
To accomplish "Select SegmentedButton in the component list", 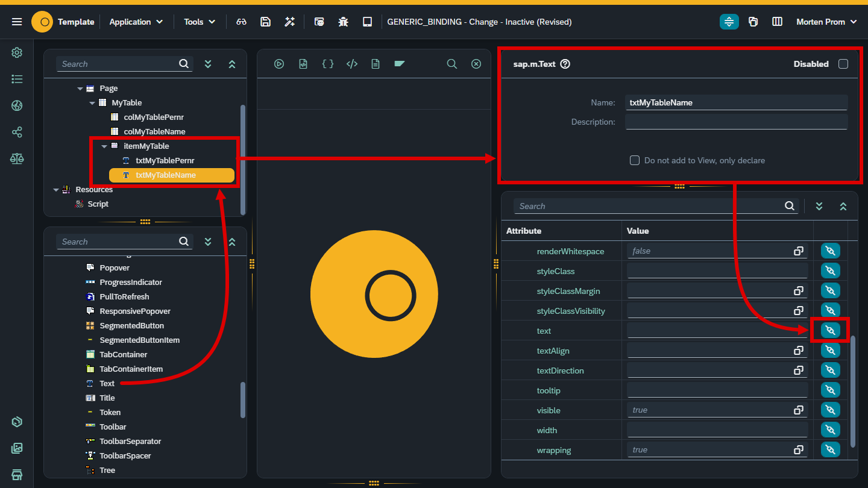I will click(x=131, y=326).
